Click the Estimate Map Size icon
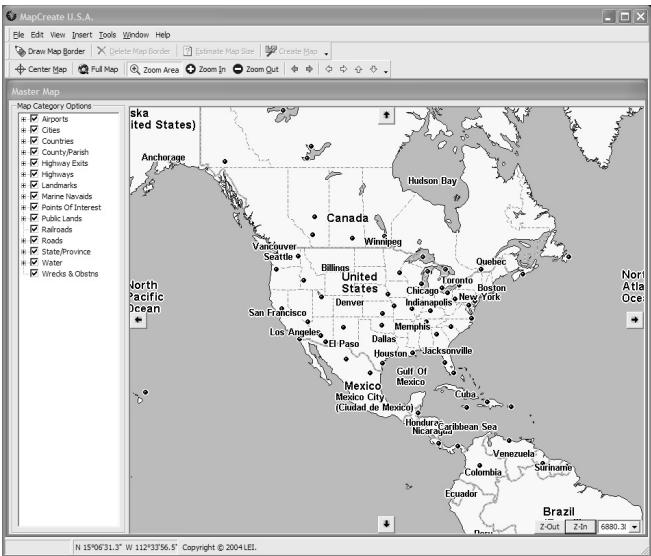This screenshot has height=556, width=651. click(x=188, y=51)
